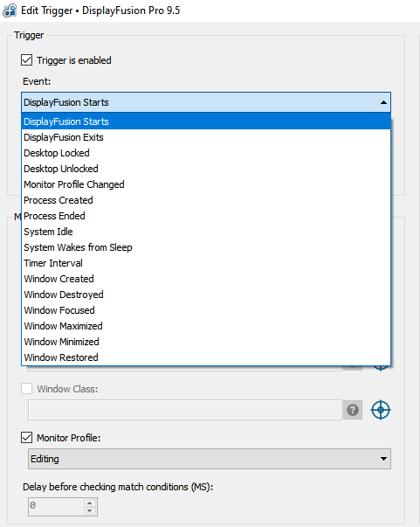Image resolution: width=420 pixels, height=527 pixels.
Task: Open the Monitor Profile Editing dropdown
Action: pyautogui.click(x=210, y=459)
